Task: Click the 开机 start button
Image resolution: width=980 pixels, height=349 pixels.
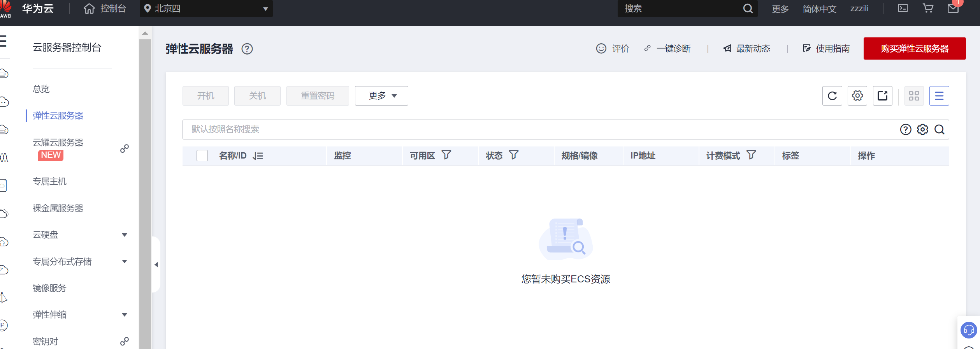Action: pyautogui.click(x=205, y=96)
